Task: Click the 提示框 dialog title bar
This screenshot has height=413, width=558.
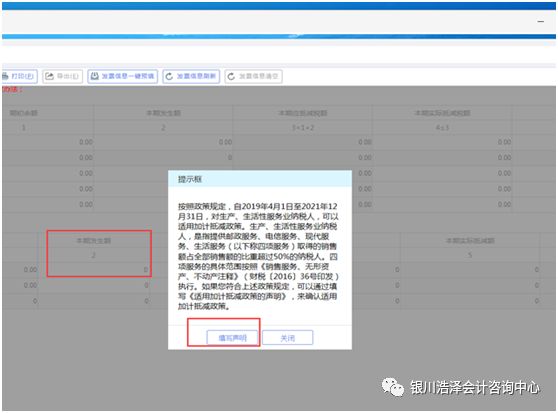Action: pos(260,179)
